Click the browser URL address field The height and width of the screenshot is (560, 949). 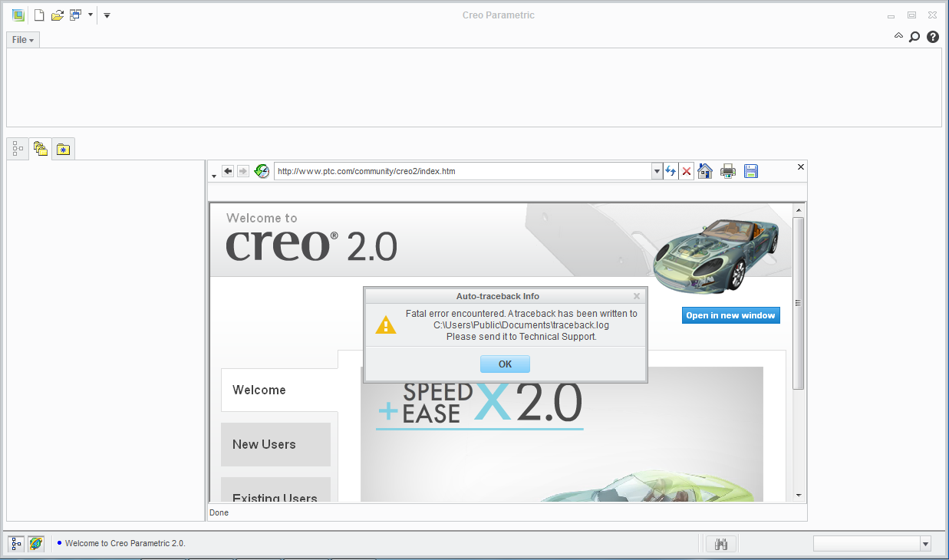tap(463, 171)
